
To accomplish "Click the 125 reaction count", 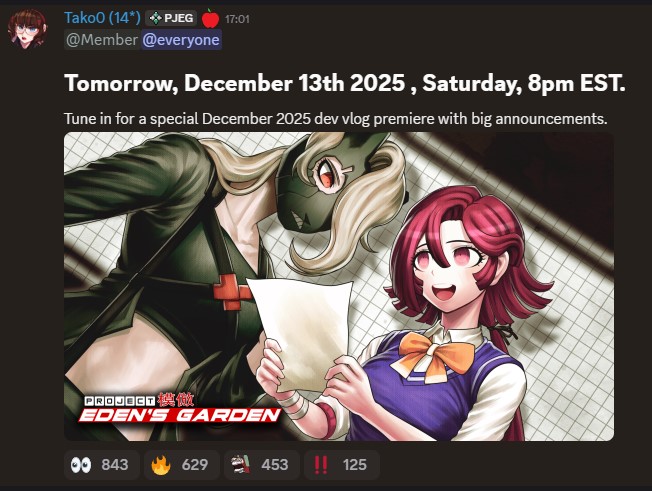I will [x=355, y=465].
